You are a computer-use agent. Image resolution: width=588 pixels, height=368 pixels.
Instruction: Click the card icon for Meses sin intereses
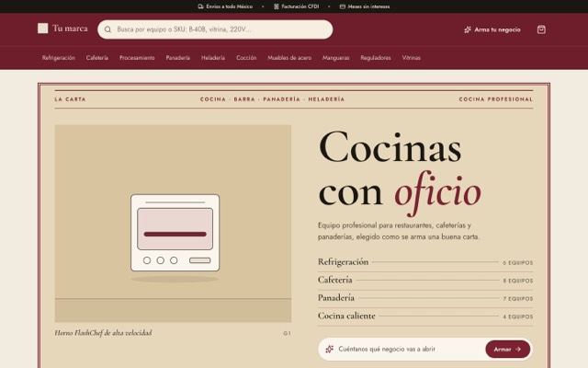pos(343,6)
